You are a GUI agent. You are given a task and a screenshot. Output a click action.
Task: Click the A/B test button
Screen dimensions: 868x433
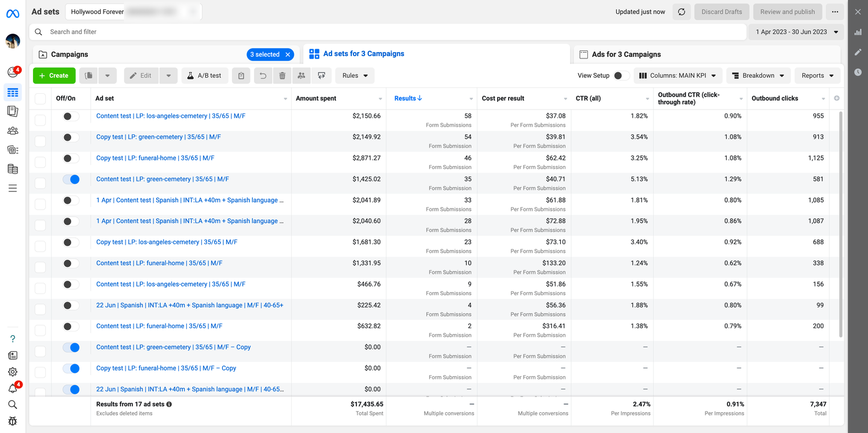click(205, 76)
